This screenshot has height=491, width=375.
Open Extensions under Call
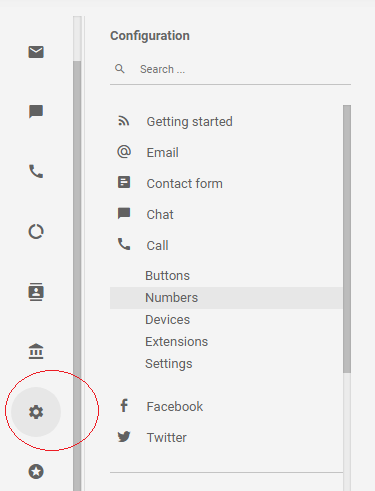[x=226, y=342]
